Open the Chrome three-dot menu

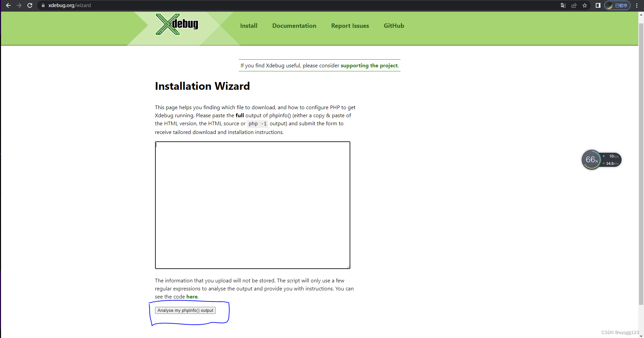coord(637,5)
